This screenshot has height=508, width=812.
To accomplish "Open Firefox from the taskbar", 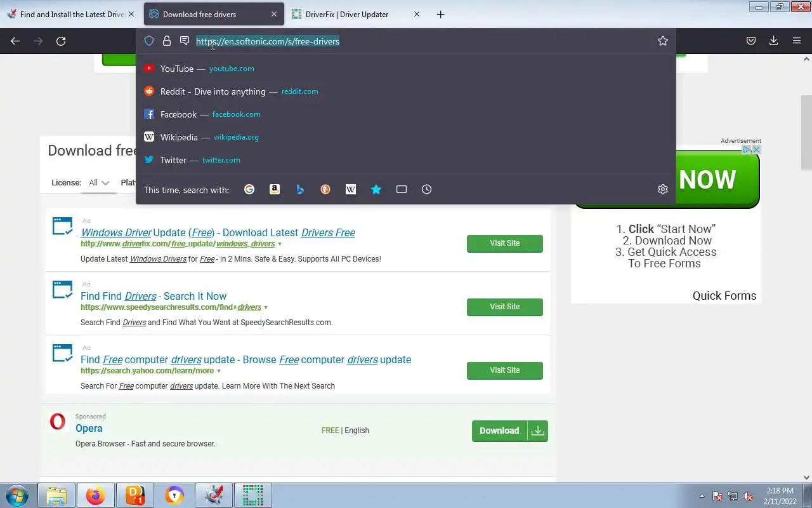I will pyautogui.click(x=96, y=495).
